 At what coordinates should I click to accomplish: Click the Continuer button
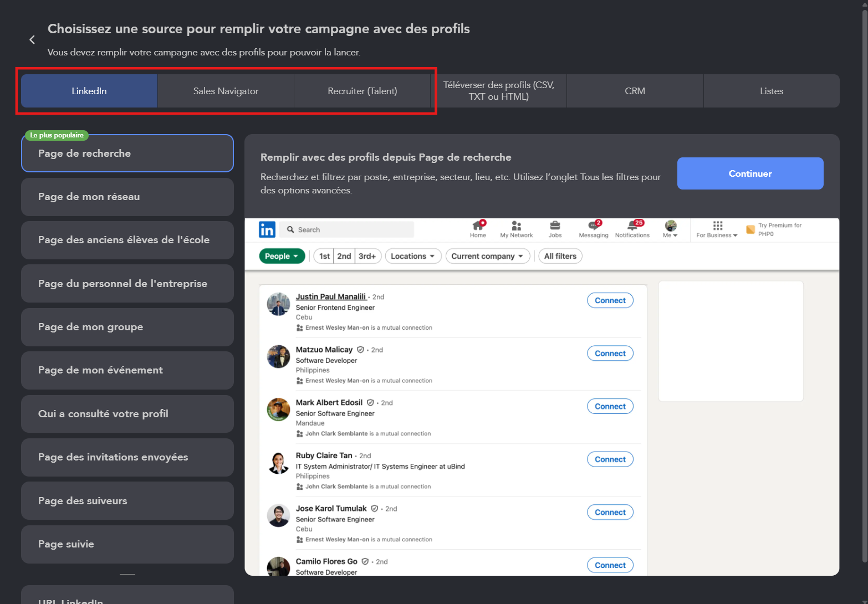(750, 173)
